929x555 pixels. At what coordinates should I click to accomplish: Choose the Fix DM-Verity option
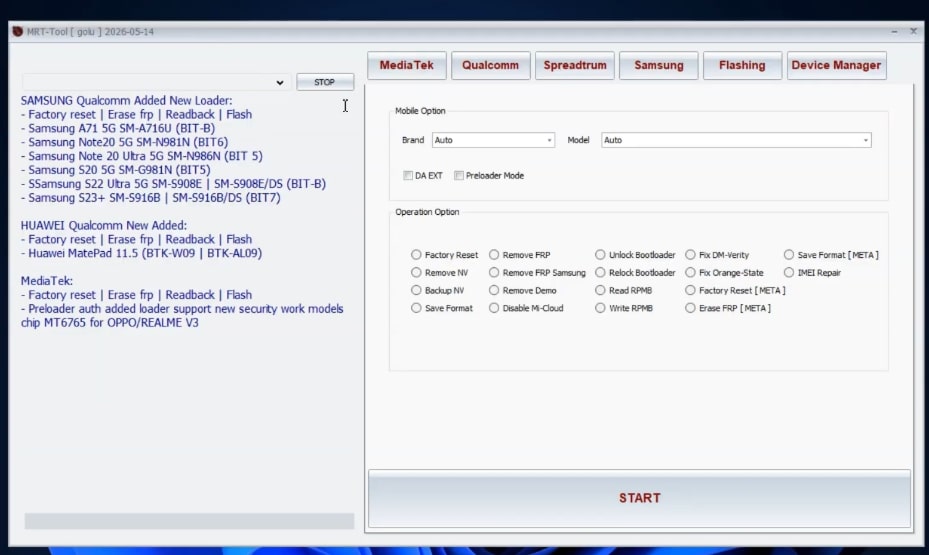coord(690,255)
